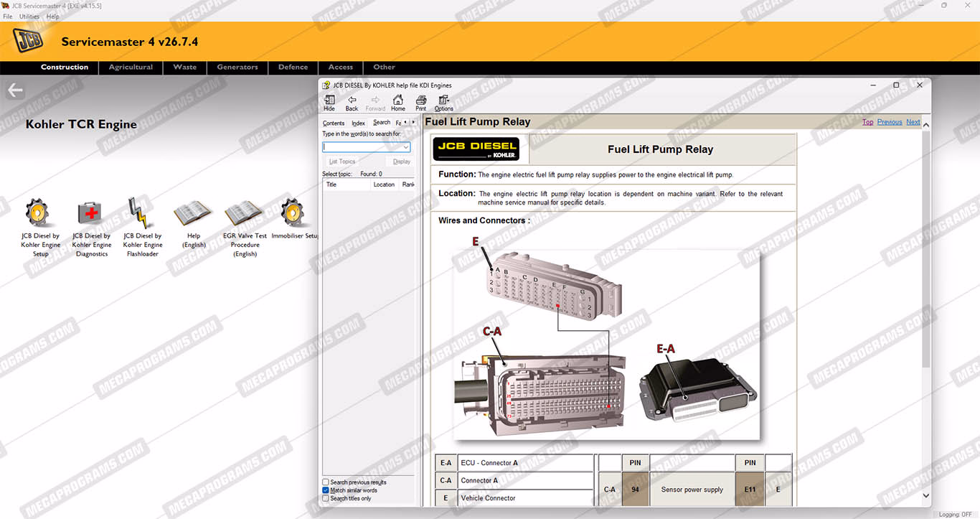Go back using the white arrow in Servicemaster
Screen dimensions: 980x519
point(15,90)
